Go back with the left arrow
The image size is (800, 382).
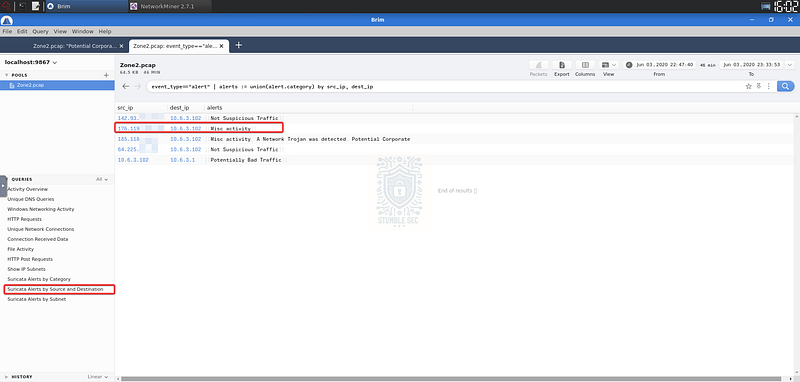pos(126,86)
